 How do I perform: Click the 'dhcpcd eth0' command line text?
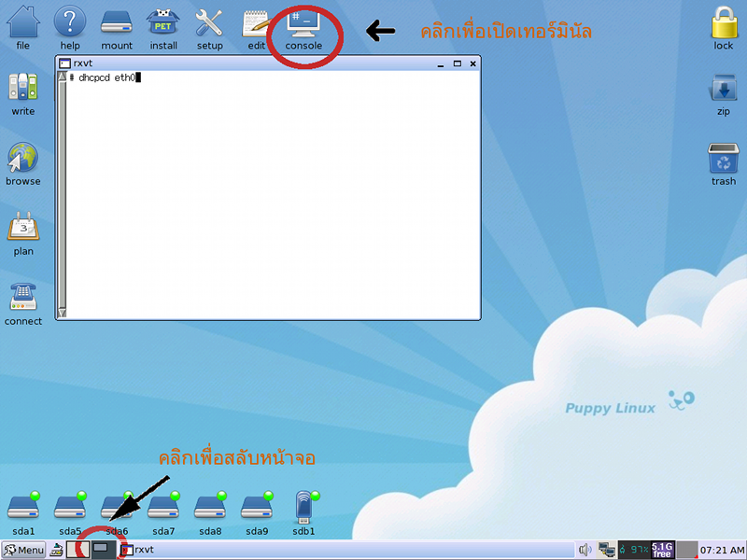(x=107, y=77)
